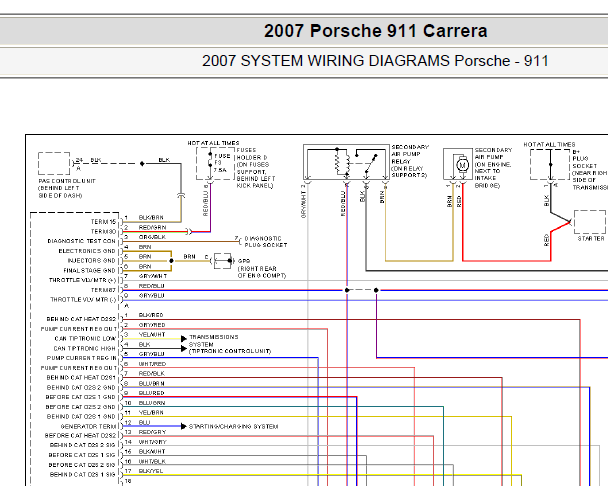Select the "GRY/RED" wire color text

pyautogui.click(x=152, y=325)
